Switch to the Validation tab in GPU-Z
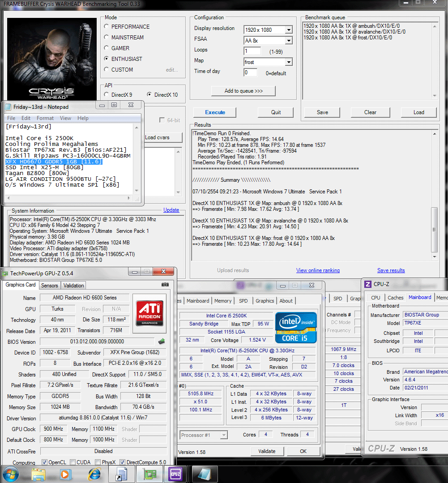Viewport: 448px width, 483px height. pyautogui.click(x=73, y=286)
